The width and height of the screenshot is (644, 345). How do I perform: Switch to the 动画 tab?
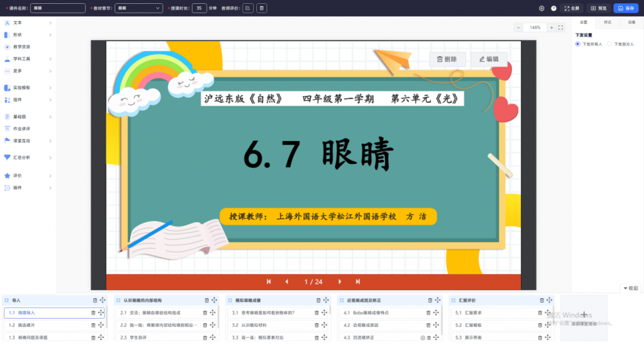631,23
